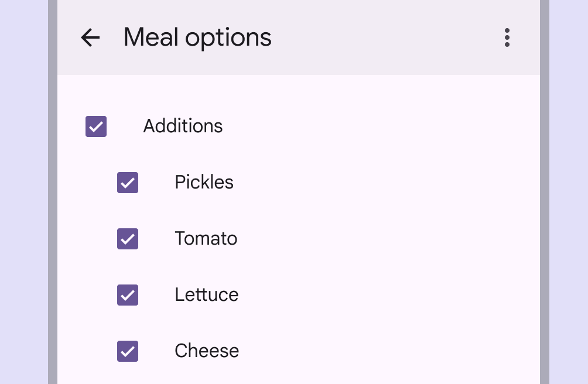The width and height of the screenshot is (588, 384).
Task: Uncheck the Additions parent checkbox
Action: (x=96, y=126)
